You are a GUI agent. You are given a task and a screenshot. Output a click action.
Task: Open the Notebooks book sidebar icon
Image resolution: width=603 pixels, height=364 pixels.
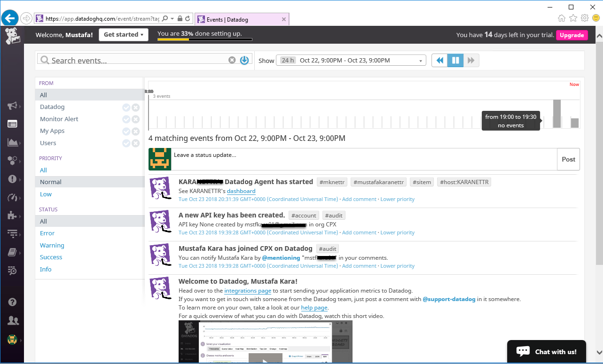13,253
